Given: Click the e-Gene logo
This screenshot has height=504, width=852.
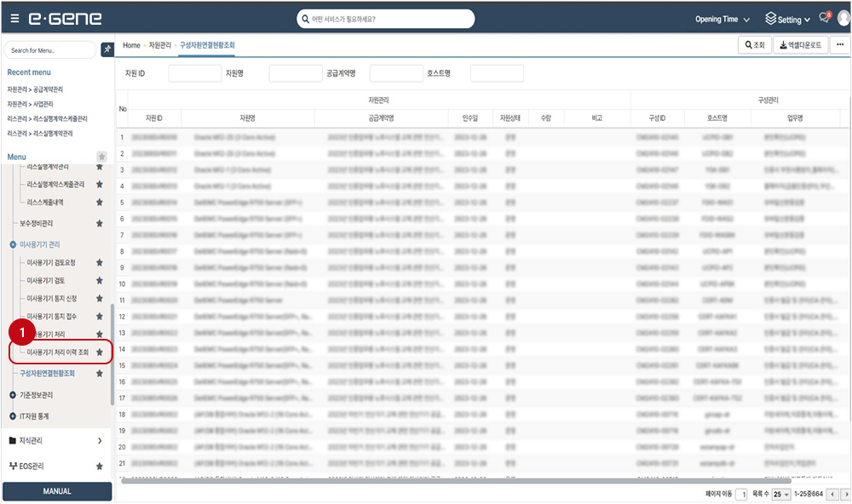Looking at the screenshot, I should (66, 19).
